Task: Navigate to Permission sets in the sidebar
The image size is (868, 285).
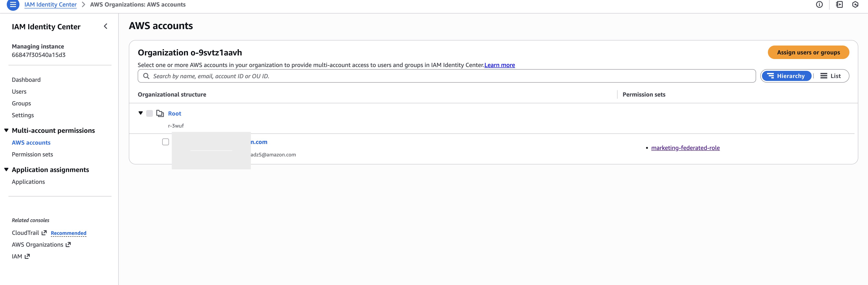Action: coord(32,154)
